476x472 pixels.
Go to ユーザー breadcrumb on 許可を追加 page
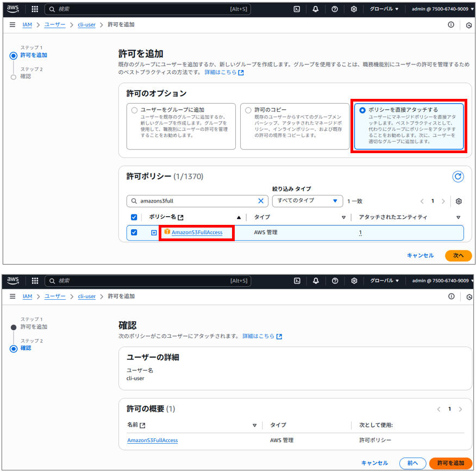[x=55, y=24]
